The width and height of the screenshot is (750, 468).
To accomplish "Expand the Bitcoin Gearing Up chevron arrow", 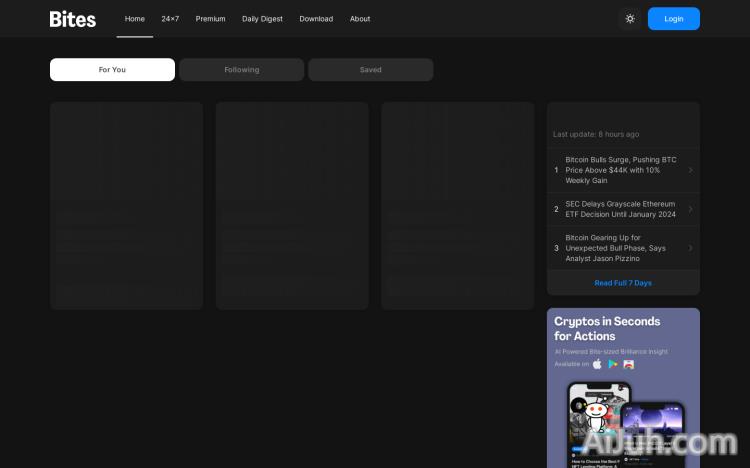I will click(690, 248).
